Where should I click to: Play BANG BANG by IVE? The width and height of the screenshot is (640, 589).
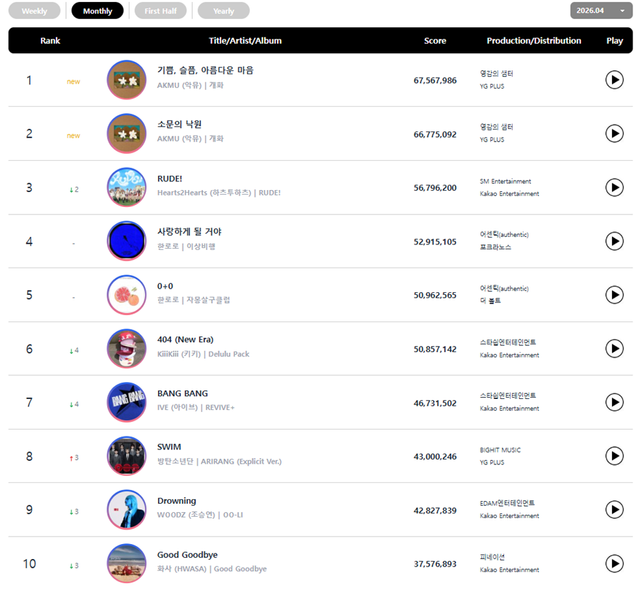[x=614, y=402]
